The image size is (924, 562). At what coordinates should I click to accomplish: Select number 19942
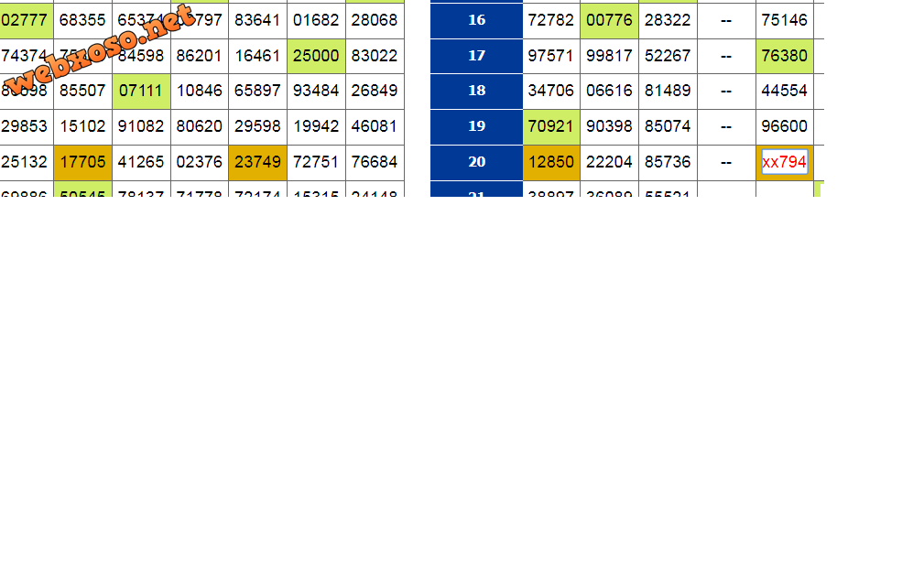316,126
